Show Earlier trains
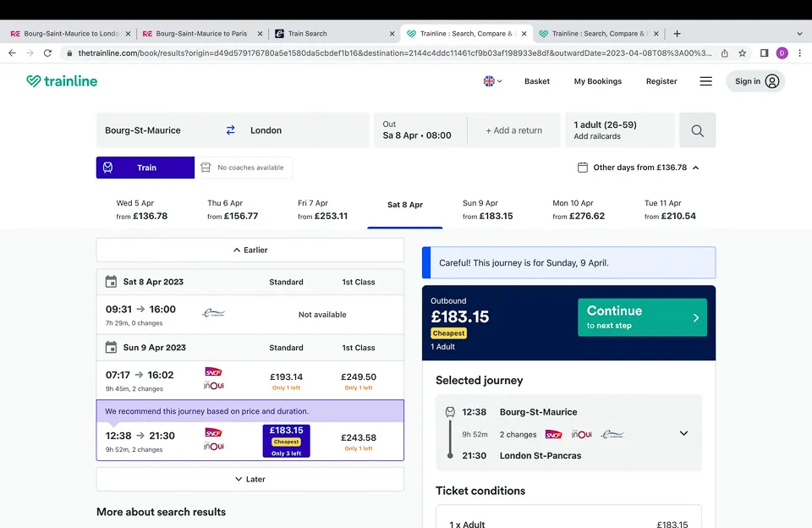 point(250,250)
